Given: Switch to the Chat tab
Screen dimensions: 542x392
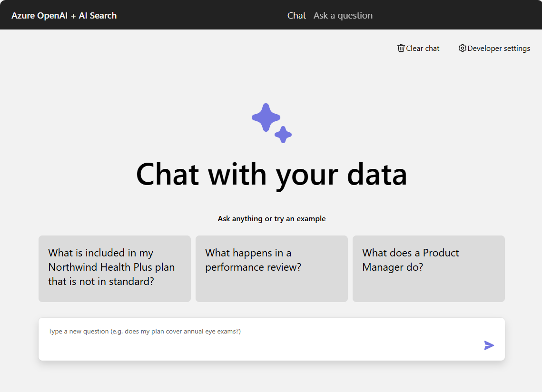Looking at the screenshot, I should pyautogui.click(x=296, y=15).
